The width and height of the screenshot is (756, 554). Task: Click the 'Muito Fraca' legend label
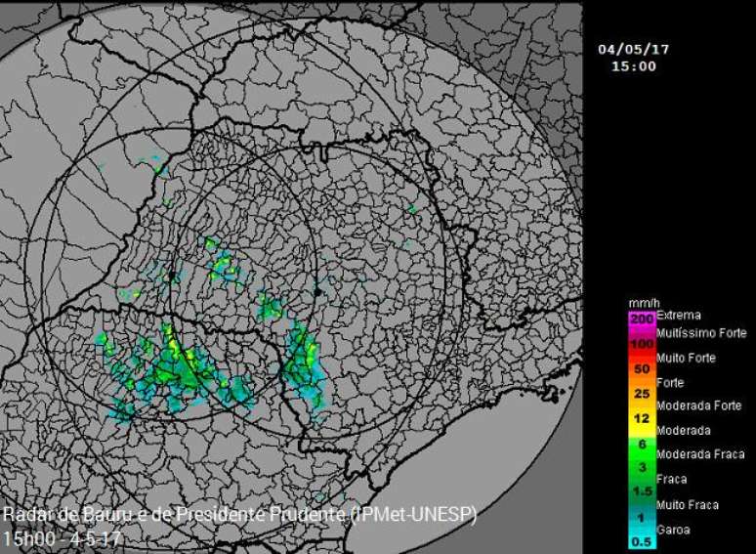coord(688,505)
